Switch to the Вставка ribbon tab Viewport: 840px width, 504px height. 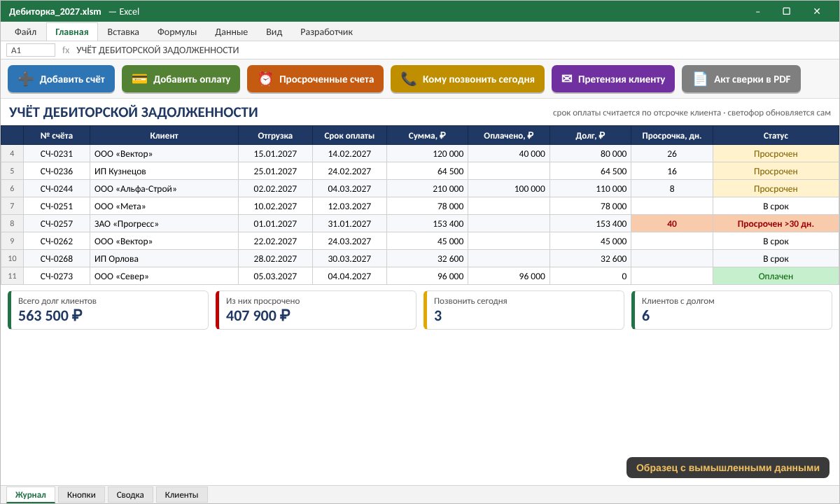123,31
